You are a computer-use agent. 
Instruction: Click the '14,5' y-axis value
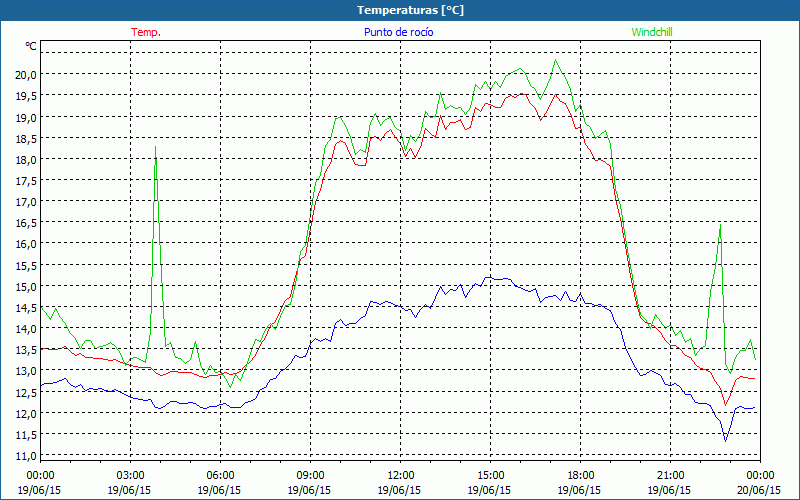[x=27, y=308]
